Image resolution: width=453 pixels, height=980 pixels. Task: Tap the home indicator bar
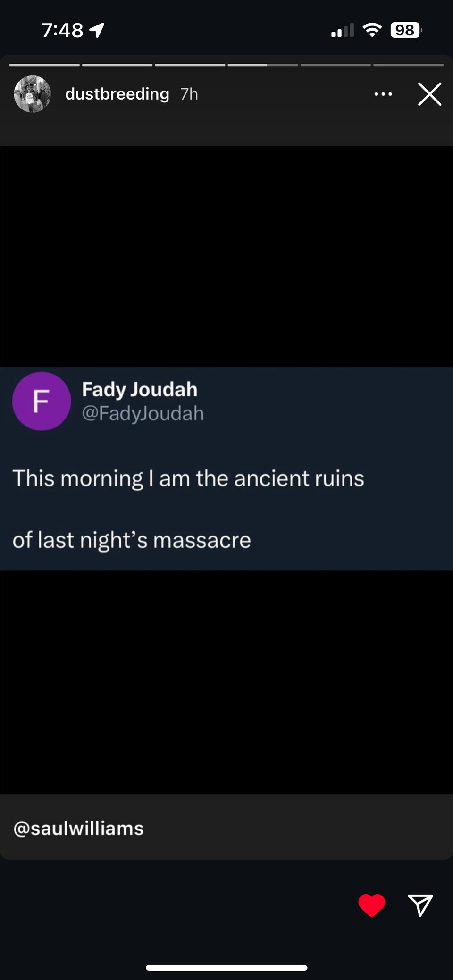(226, 968)
